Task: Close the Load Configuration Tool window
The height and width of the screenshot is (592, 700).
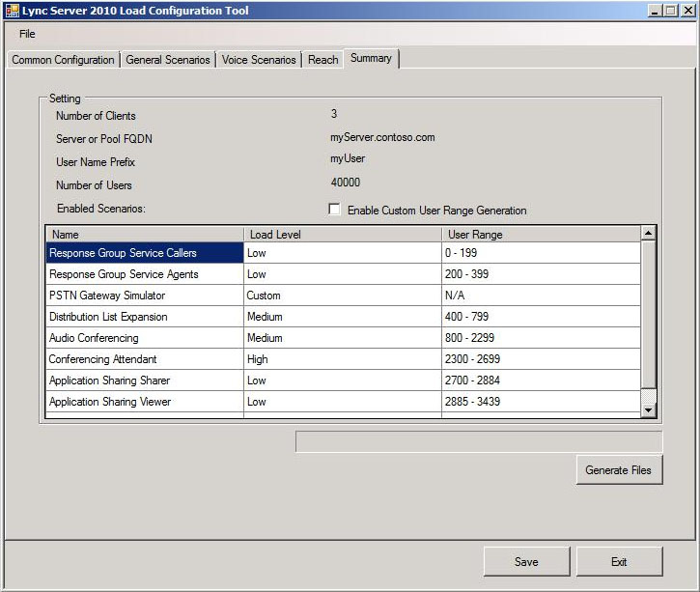Action: tap(687, 11)
